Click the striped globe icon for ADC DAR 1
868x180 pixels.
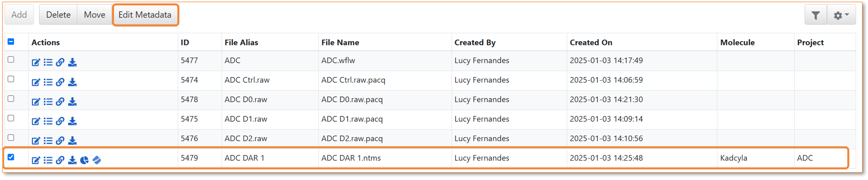click(x=97, y=160)
